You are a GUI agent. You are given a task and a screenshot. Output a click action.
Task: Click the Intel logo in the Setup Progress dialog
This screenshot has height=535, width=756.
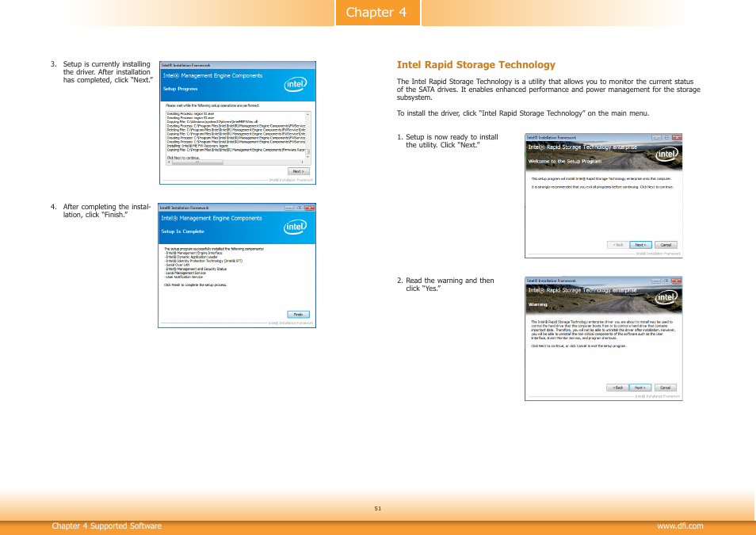tap(296, 85)
